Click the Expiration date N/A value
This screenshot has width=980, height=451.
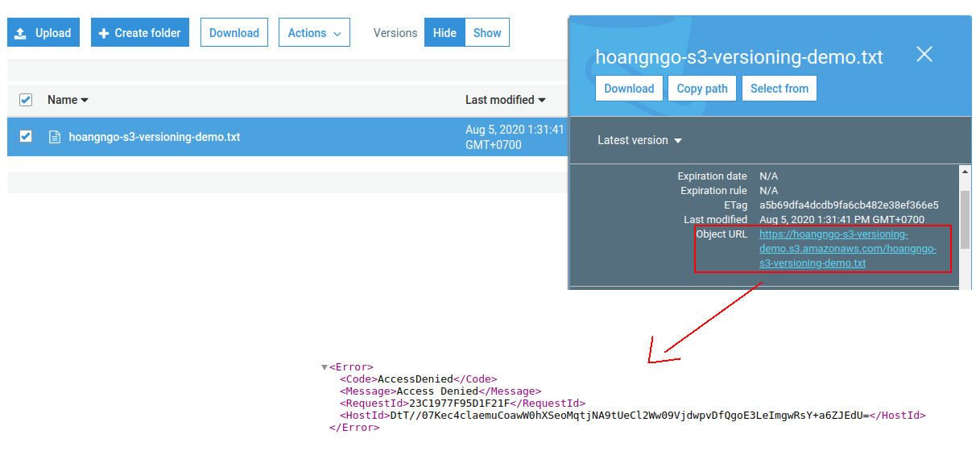(768, 176)
